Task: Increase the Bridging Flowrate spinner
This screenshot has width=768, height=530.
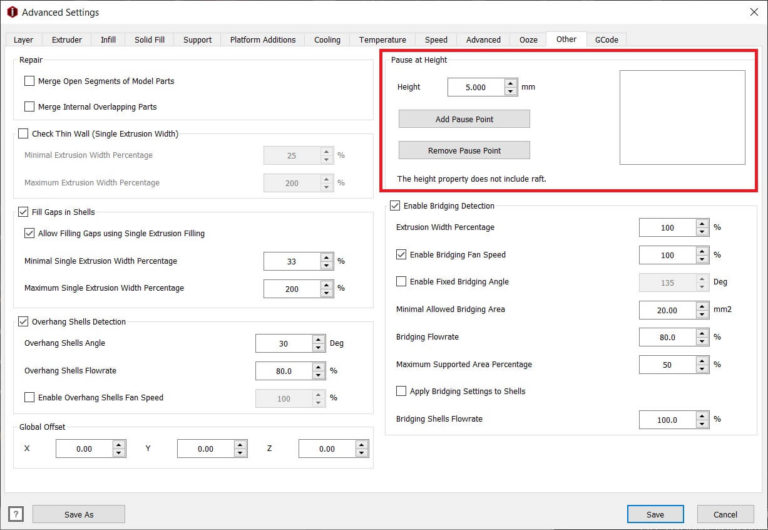Action: 702,332
